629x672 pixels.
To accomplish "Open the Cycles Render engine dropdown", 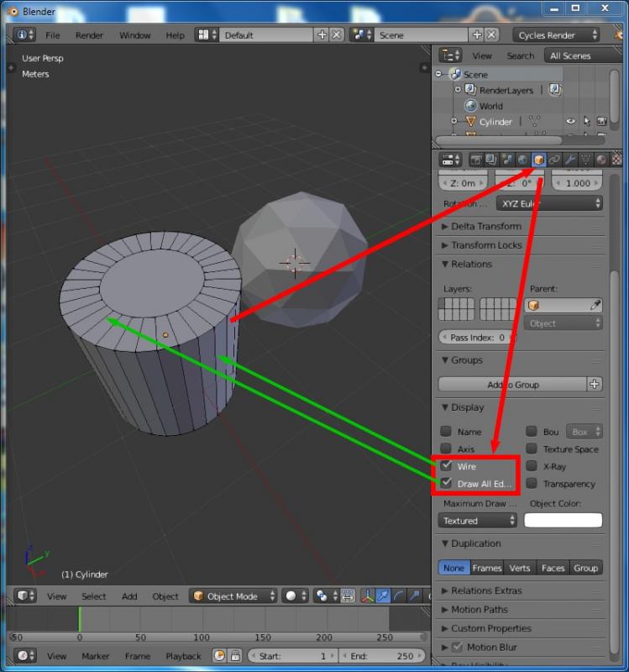I will [x=556, y=35].
